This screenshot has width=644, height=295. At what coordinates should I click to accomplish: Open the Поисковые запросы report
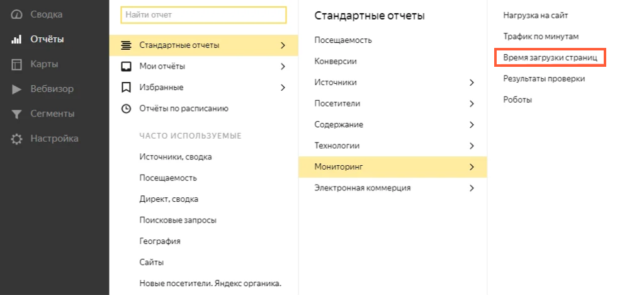(178, 220)
